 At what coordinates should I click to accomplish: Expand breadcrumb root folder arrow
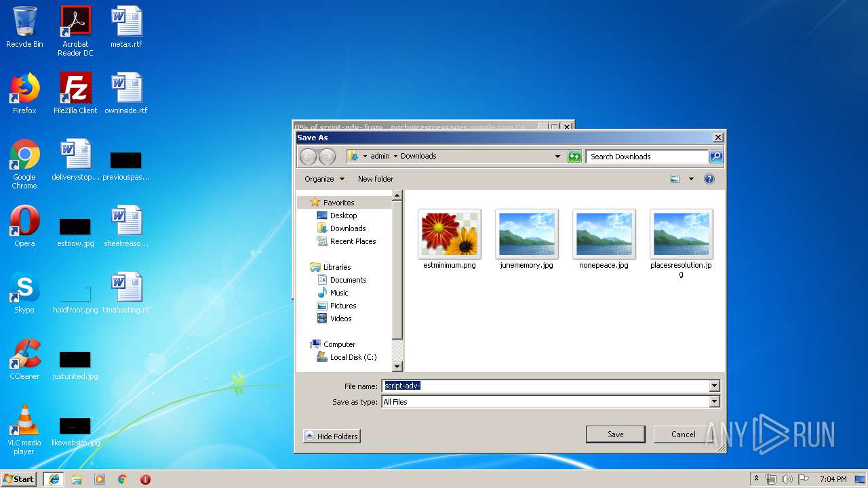[365, 157]
